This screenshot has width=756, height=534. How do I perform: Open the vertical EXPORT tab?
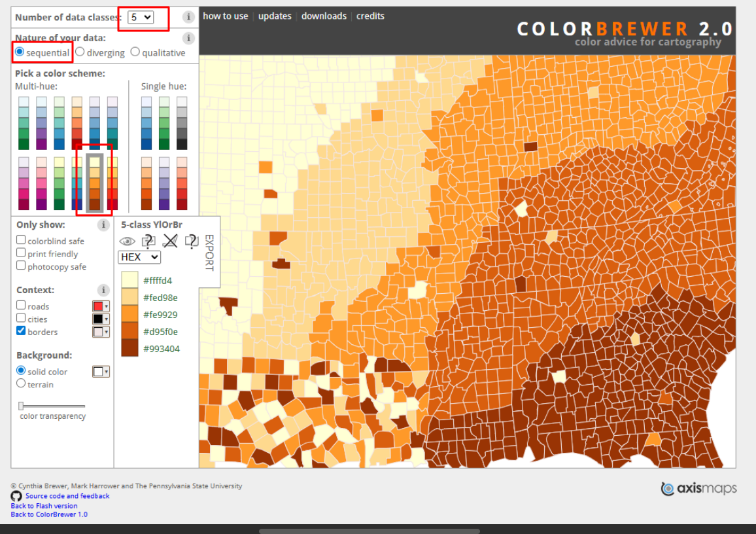click(209, 253)
